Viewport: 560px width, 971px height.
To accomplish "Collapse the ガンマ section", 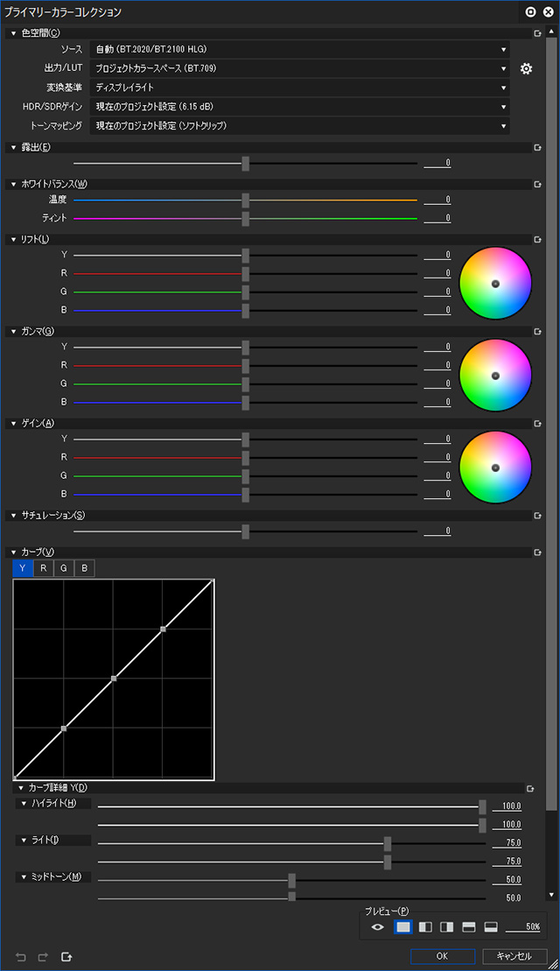I will point(14,331).
